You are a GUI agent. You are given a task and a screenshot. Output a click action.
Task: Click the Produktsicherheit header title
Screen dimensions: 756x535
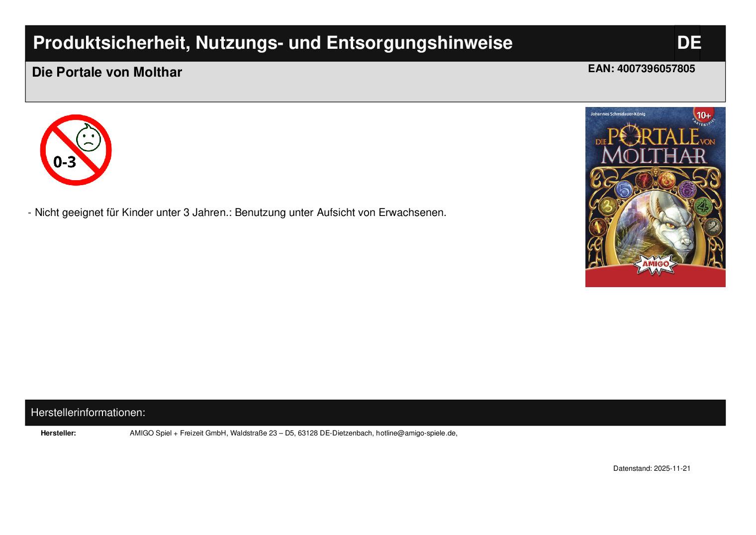coord(273,43)
